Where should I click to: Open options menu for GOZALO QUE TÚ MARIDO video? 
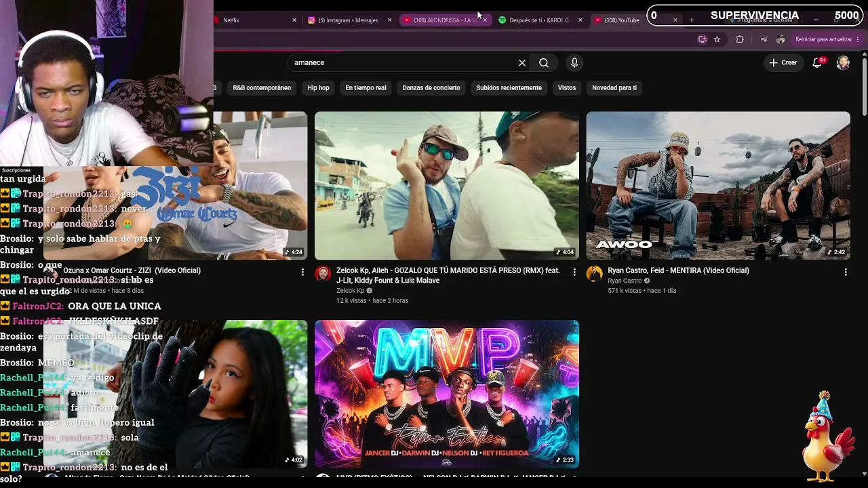(574, 272)
